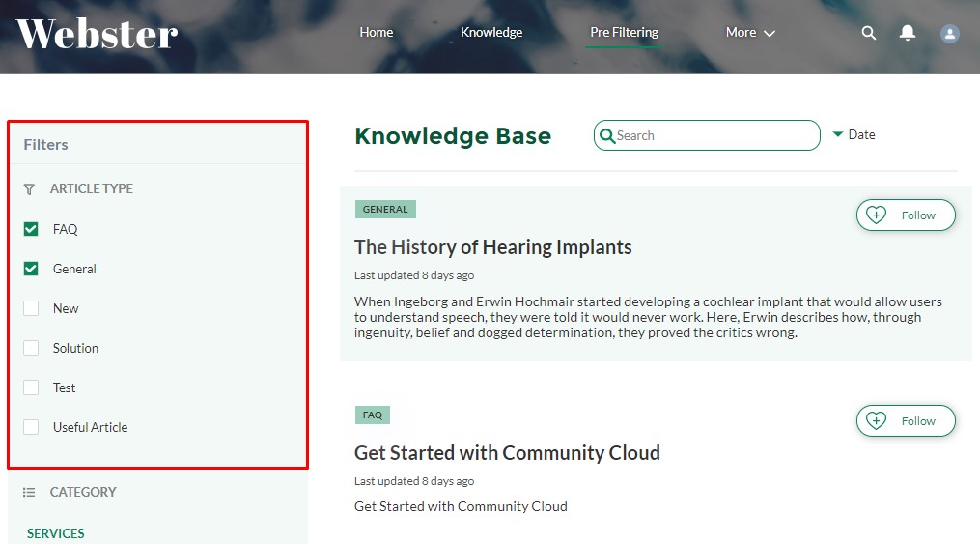This screenshot has height=544, width=980.
Task: Check the Solution article type checkbox
Action: (x=31, y=348)
